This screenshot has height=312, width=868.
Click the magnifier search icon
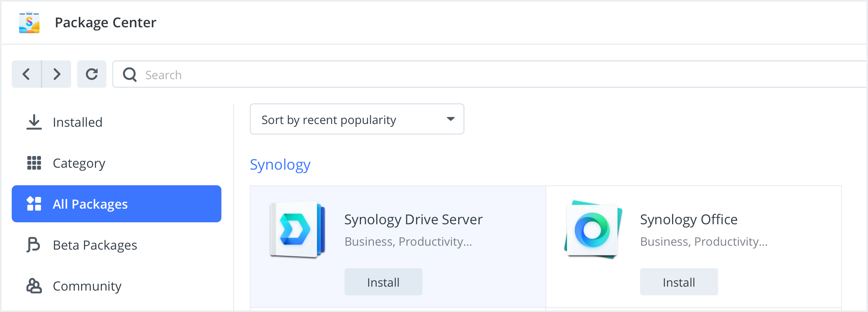point(130,74)
